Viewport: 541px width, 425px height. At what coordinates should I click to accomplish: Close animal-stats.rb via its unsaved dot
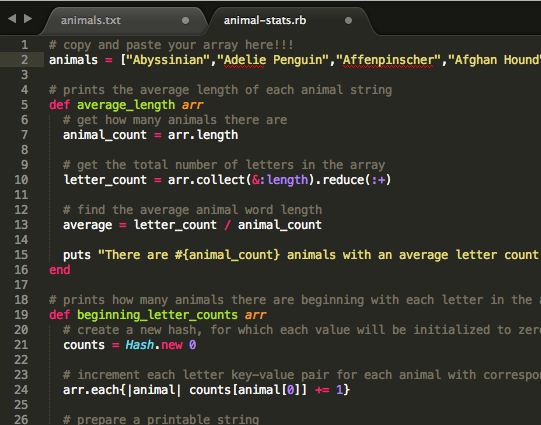point(348,21)
